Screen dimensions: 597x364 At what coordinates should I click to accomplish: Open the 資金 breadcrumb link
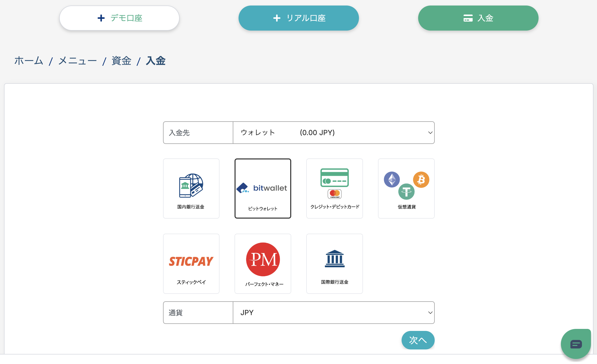coord(121,61)
